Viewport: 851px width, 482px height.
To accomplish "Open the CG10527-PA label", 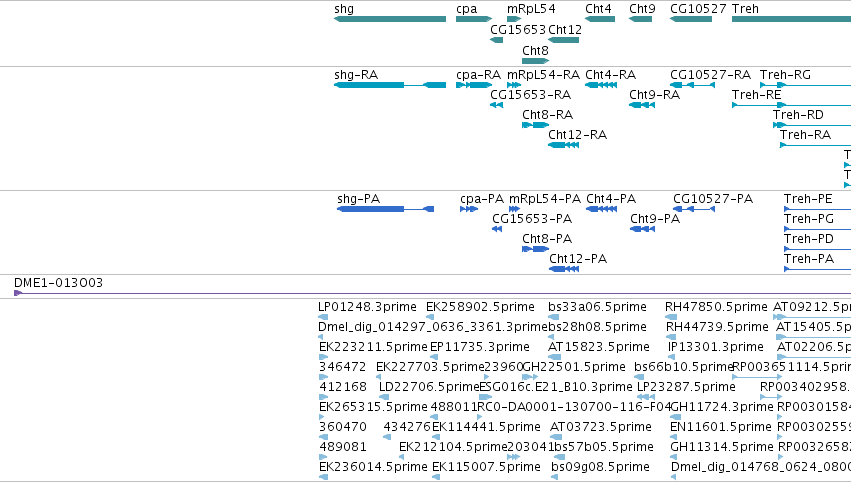I will pyautogui.click(x=713, y=199).
